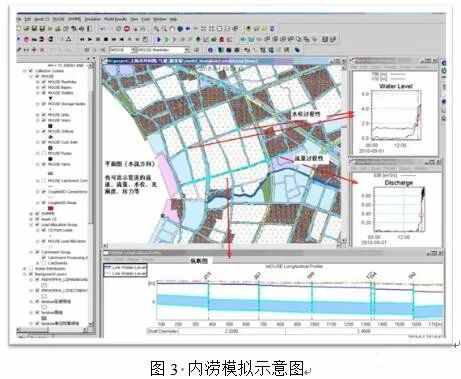461x379 pixels.
Task: Select the MOUSE Load Allocation layer name
Action: [67, 241]
